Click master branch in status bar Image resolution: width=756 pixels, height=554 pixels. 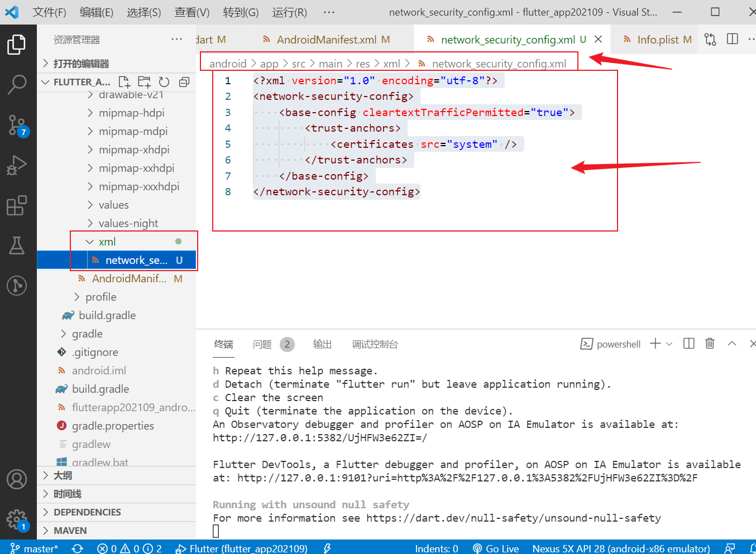pyautogui.click(x=34, y=548)
